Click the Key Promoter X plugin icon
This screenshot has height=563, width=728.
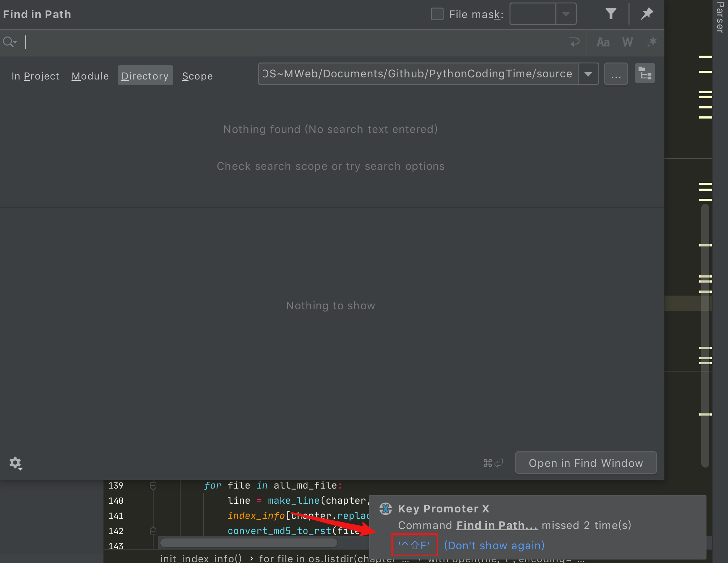(385, 509)
